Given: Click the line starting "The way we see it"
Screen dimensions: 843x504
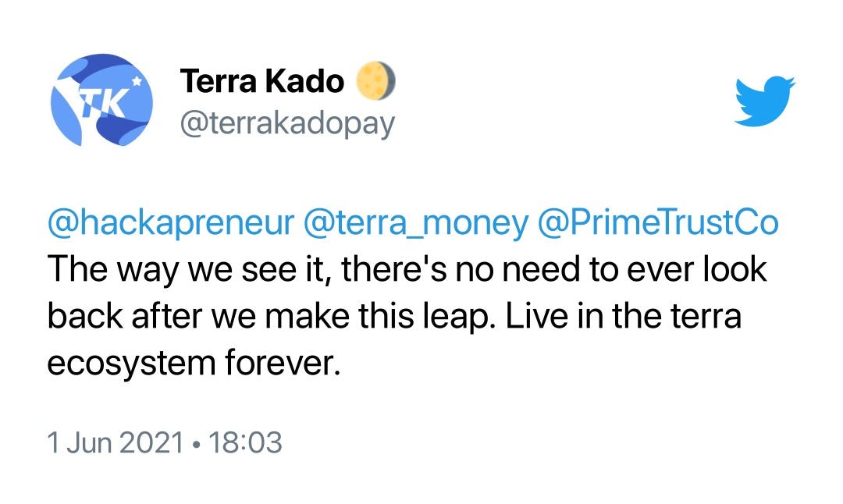Looking at the screenshot, I should click(407, 269).
